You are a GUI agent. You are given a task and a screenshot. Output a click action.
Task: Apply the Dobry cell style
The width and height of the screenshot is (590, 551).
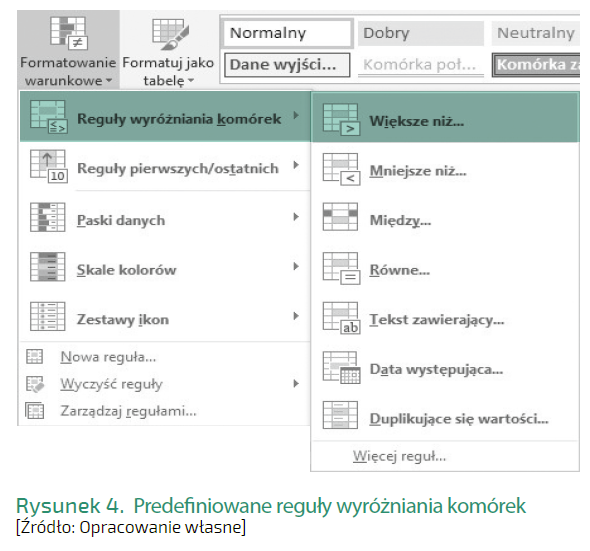(x=421, y=33)
